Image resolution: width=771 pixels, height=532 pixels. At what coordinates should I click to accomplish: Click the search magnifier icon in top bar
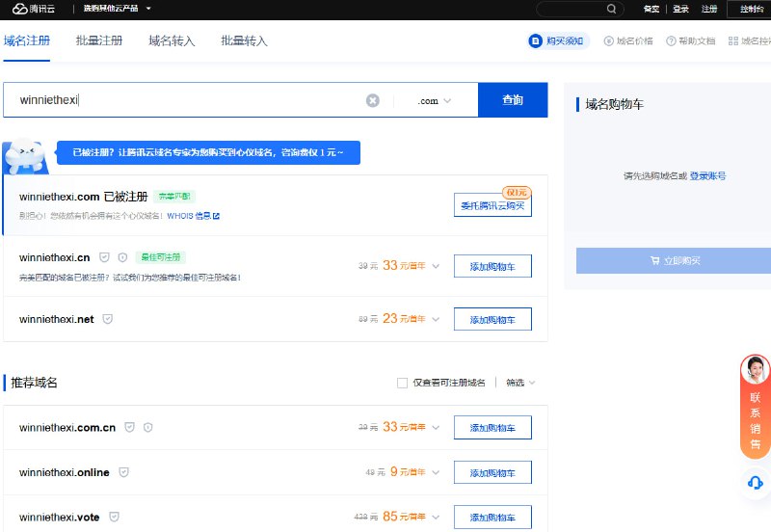[x=611, y=9]
